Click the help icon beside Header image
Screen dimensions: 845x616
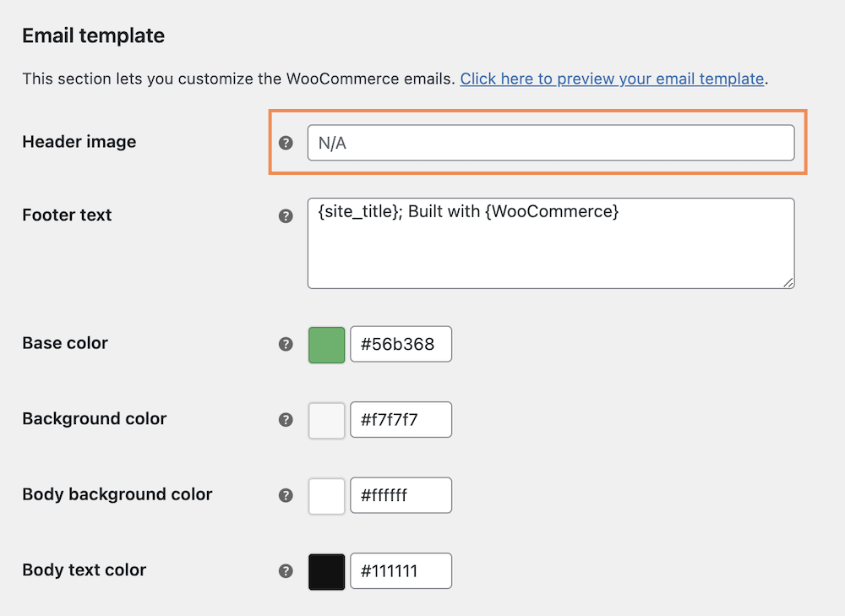coord(286,143)
